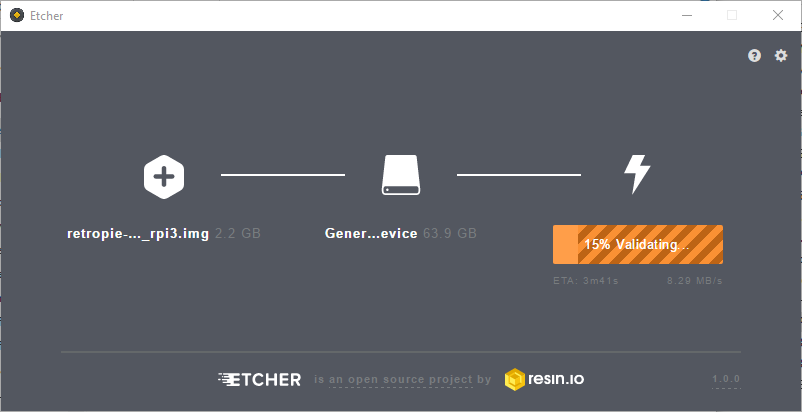Close the Etcher window
802x412 pixels.
778,15
